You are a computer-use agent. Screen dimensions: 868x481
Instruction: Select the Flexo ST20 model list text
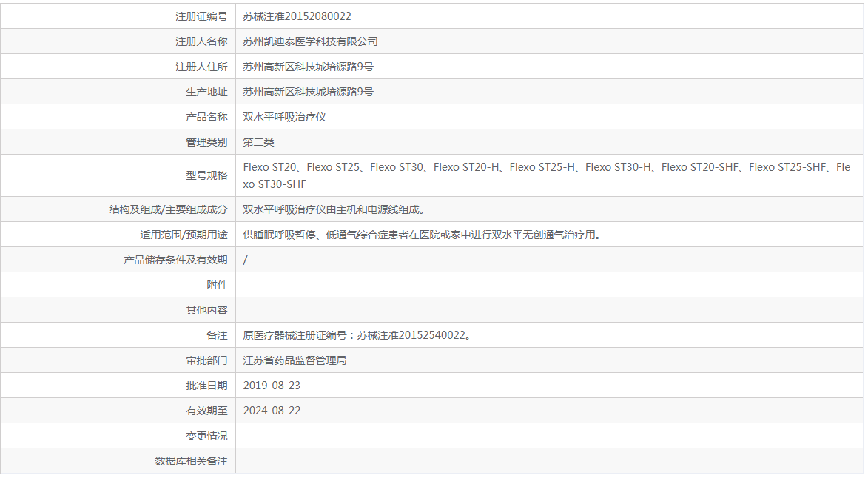(x=546, y=175)
